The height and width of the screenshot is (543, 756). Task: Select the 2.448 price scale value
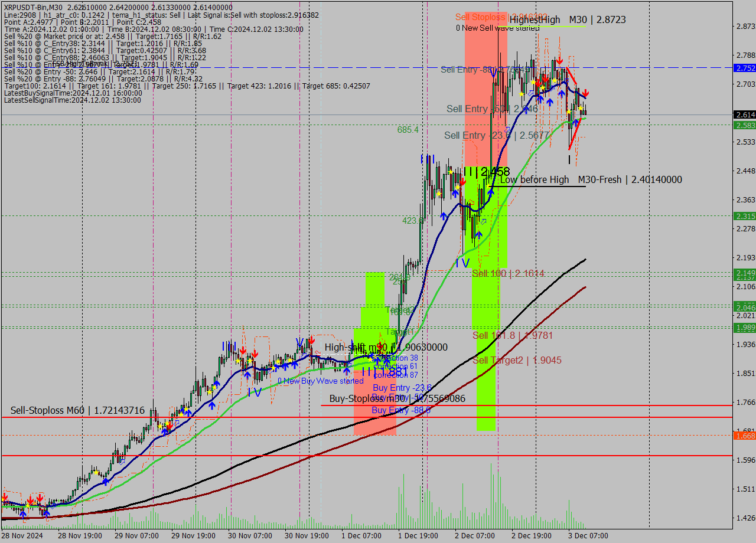tap(746, 171)
